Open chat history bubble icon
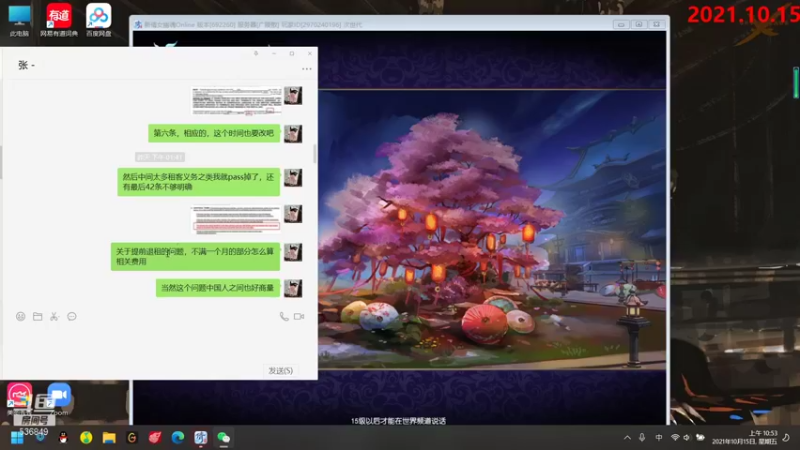This screenshot has width=800, height=450. pyautogui.click(x=72, y=316)
